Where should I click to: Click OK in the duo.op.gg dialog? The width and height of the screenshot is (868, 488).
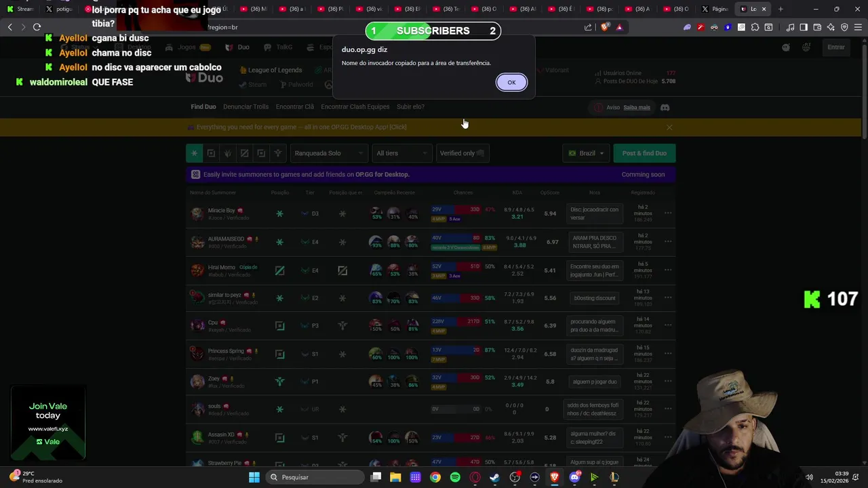(x=511, y=82)
